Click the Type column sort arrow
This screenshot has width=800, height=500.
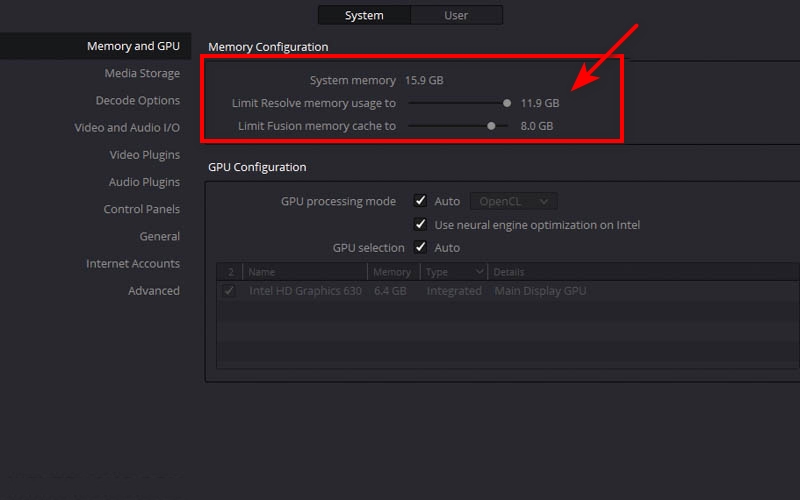479,271
